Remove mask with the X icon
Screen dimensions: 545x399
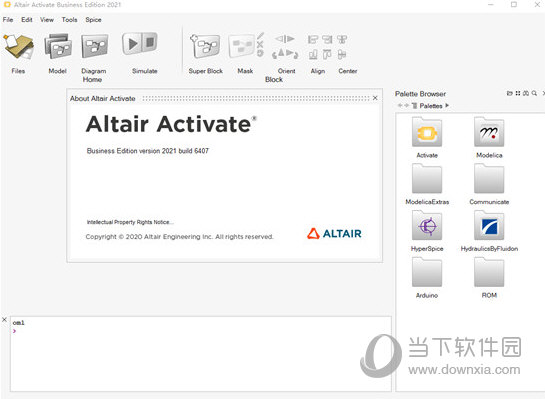tap(260, 44)
